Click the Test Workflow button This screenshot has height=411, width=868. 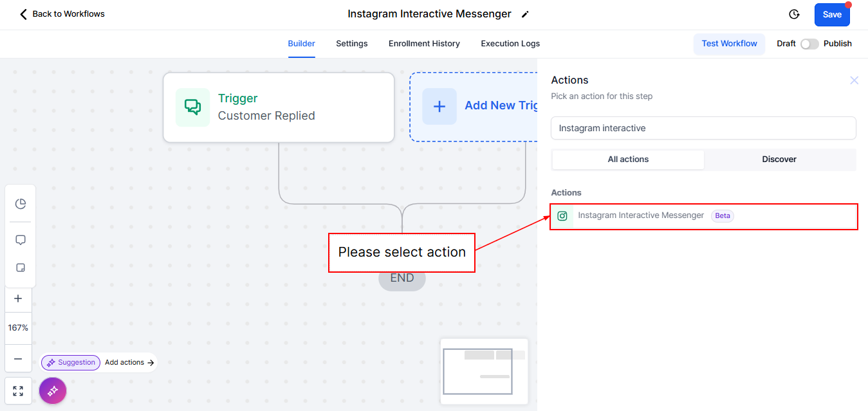coord(729,44)
